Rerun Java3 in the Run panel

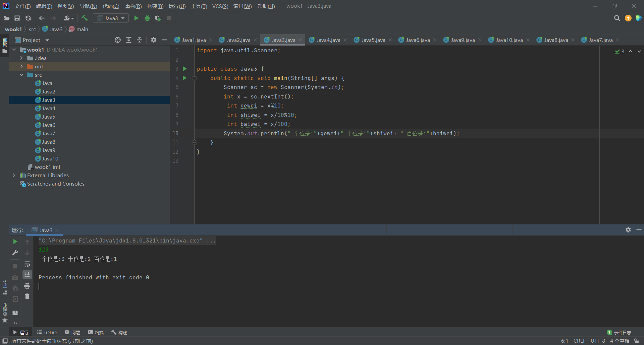(x=15, y=241)
